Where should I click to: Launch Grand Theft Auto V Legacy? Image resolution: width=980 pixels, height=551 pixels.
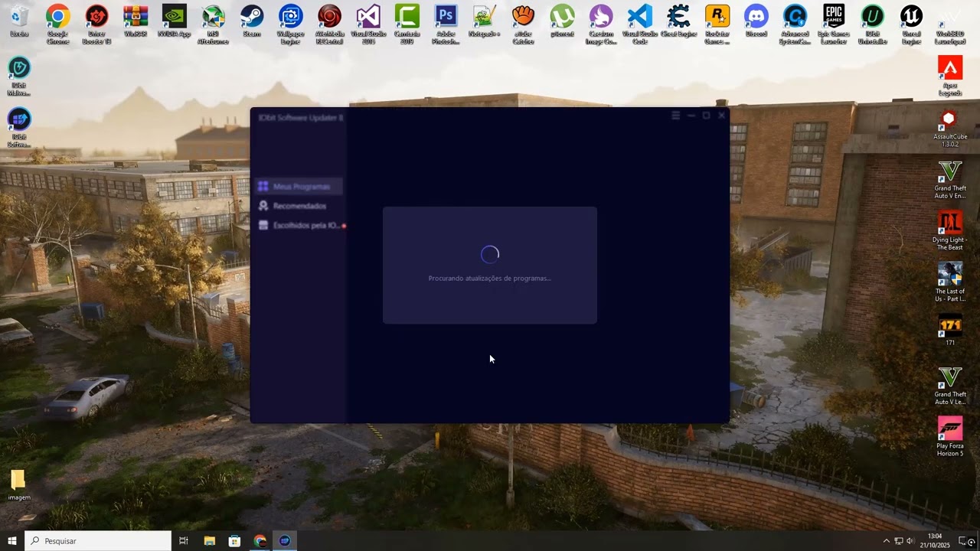point(950,386)
